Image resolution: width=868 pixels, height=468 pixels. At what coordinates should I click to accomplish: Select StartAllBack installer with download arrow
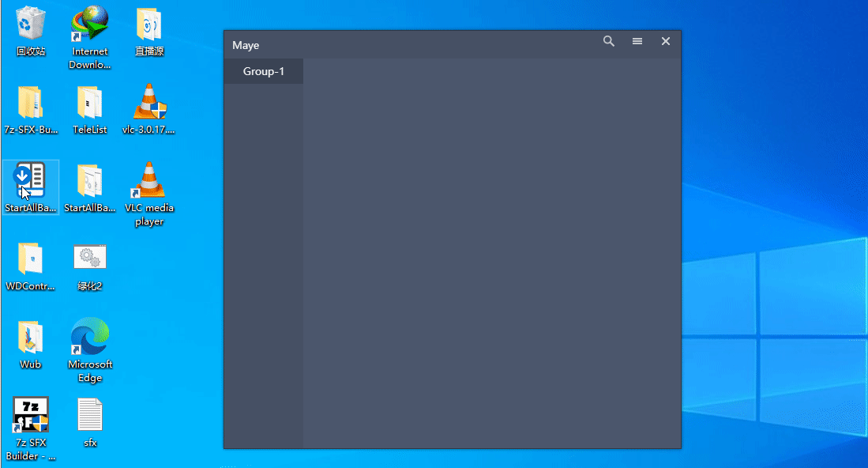point(31,187)
